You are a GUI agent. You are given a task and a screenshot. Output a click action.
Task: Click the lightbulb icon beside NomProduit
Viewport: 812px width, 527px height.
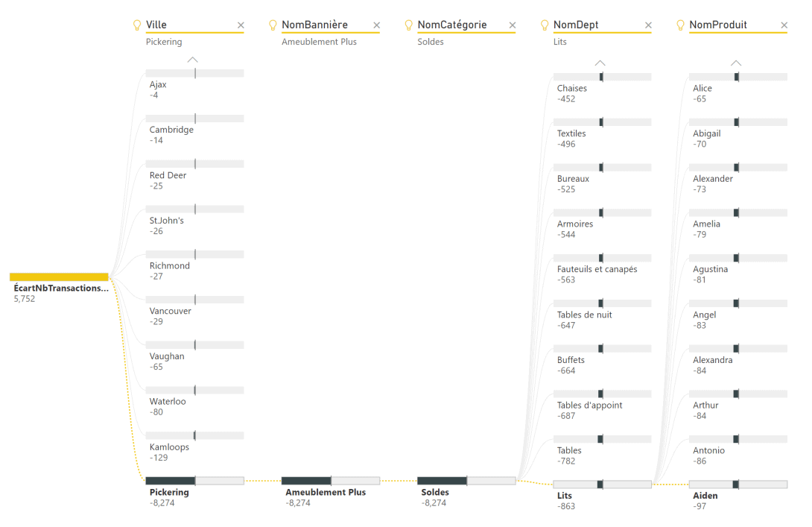point(680,25)
